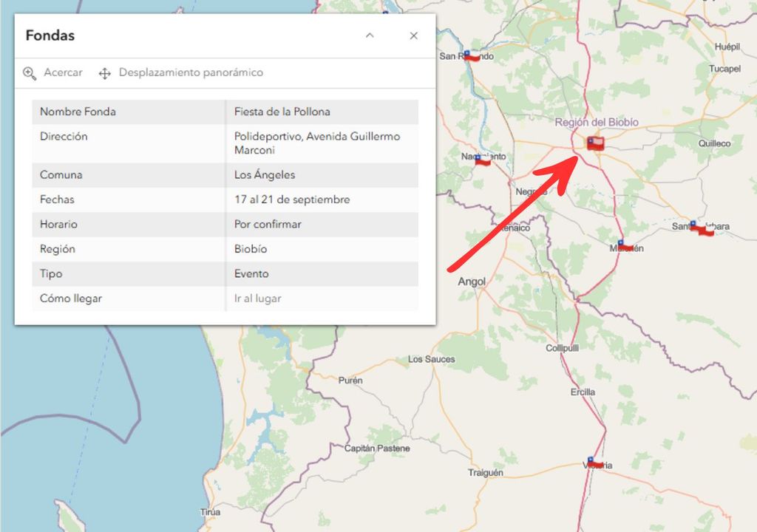This screenshot has height=532, width=757.
Task: Follow the 'Ir al lugar' link
Action: click(257, 299)
